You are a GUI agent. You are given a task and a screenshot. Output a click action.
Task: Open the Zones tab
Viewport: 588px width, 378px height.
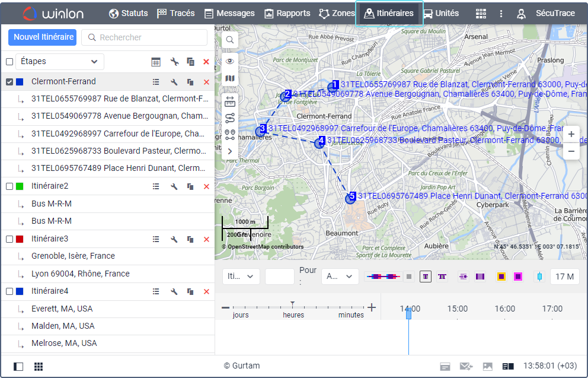[337, 14]
